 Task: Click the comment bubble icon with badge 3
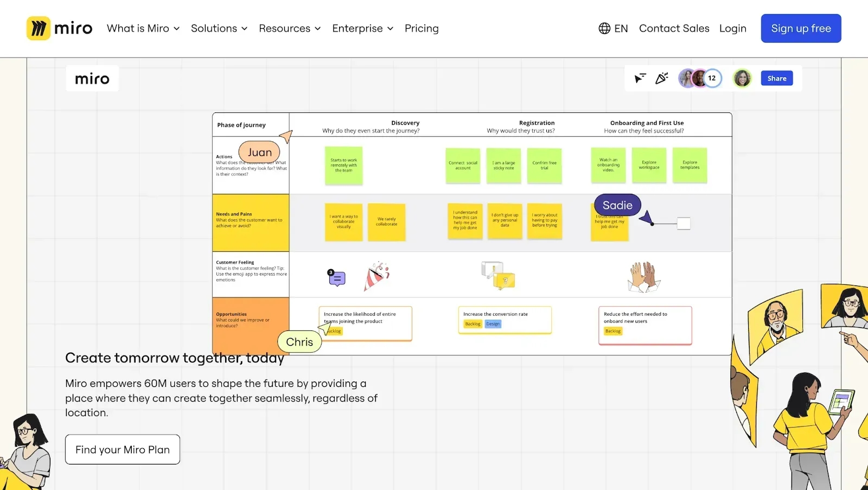click(336, 277)
